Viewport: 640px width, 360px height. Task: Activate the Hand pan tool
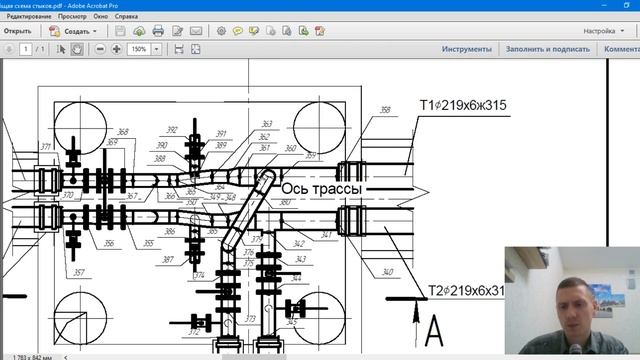(77, 49)
